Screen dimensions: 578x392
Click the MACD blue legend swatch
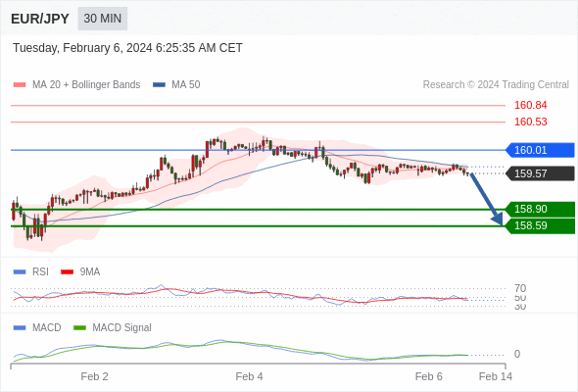[x=20, y=328]
